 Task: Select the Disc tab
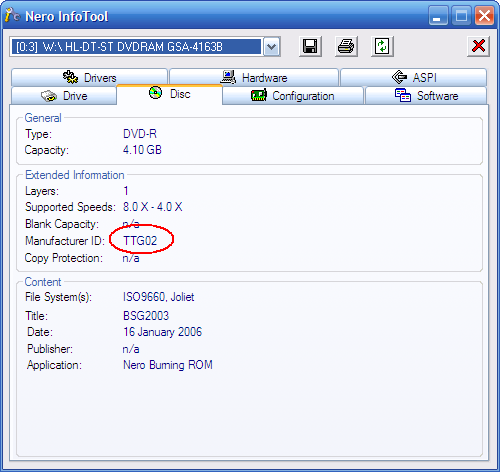tap(169, 94)
